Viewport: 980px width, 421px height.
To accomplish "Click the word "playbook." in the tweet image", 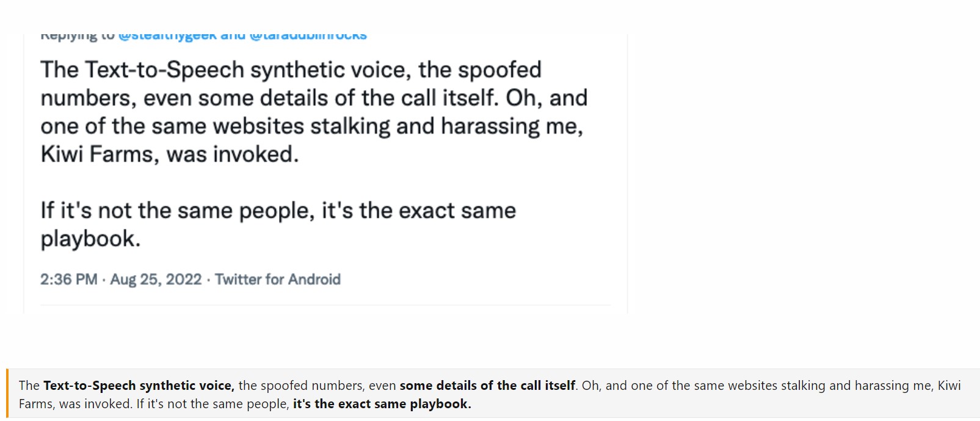I will [90, 239].
